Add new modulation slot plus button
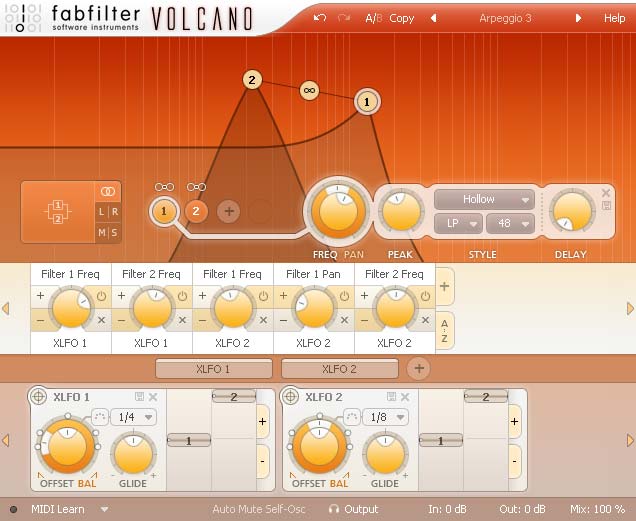Screen dimensions: 636x521 coord(445,286)
